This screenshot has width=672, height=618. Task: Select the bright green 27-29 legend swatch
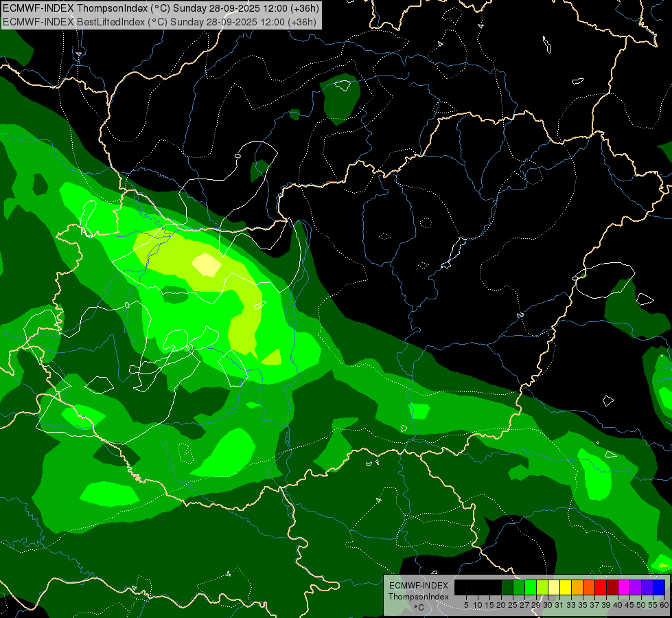pos(531,587)
